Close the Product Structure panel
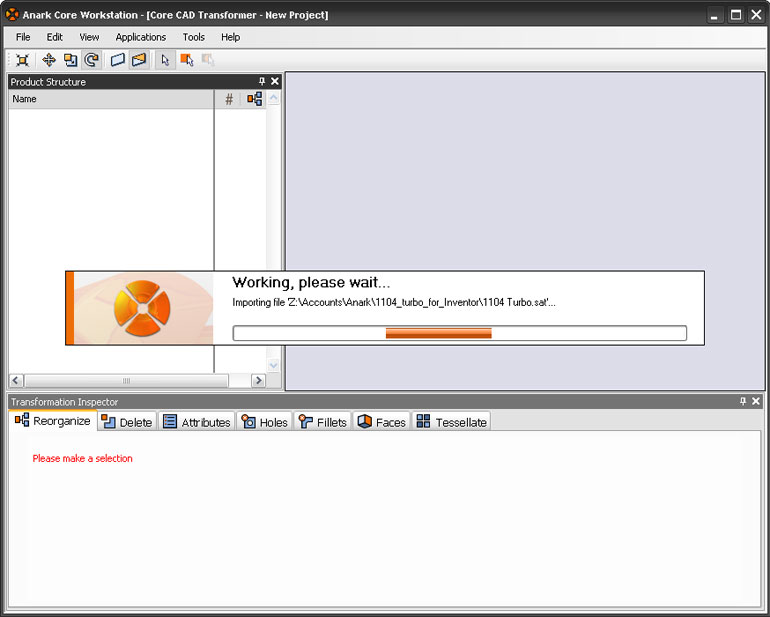Screen dimensions: 770x617 click(275, 82)
